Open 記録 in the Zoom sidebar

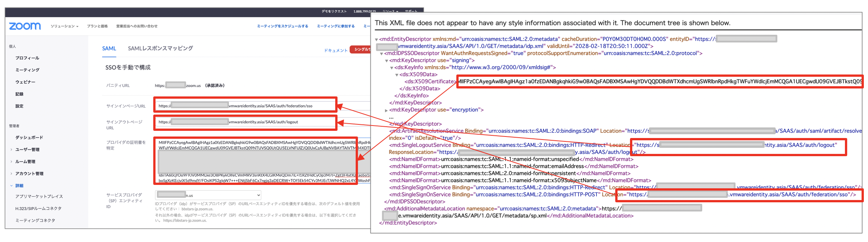click(x=19, y=94)
